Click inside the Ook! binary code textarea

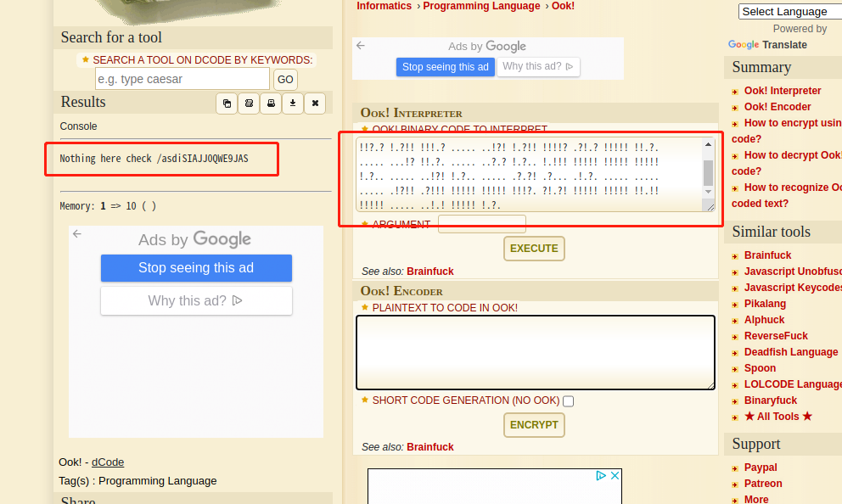pos(529,175)
